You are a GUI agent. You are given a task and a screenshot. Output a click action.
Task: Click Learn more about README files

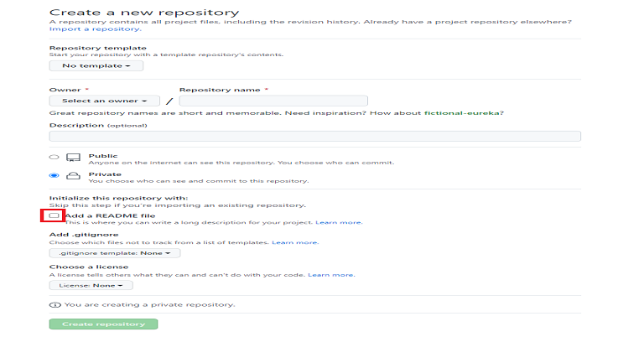tap(339, 222)
